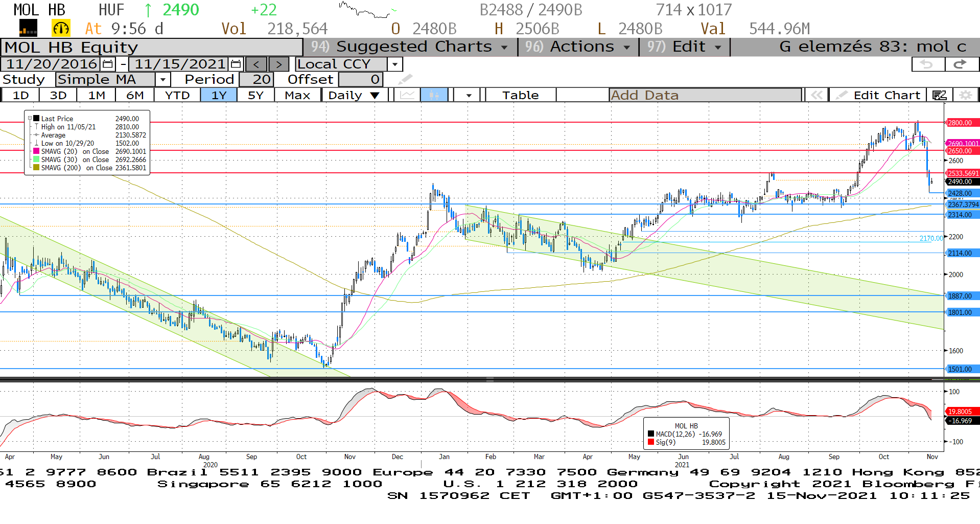Open the start date calendar picker
The width and height of the screenshot is (980, 524).
(x=108, y=64)
